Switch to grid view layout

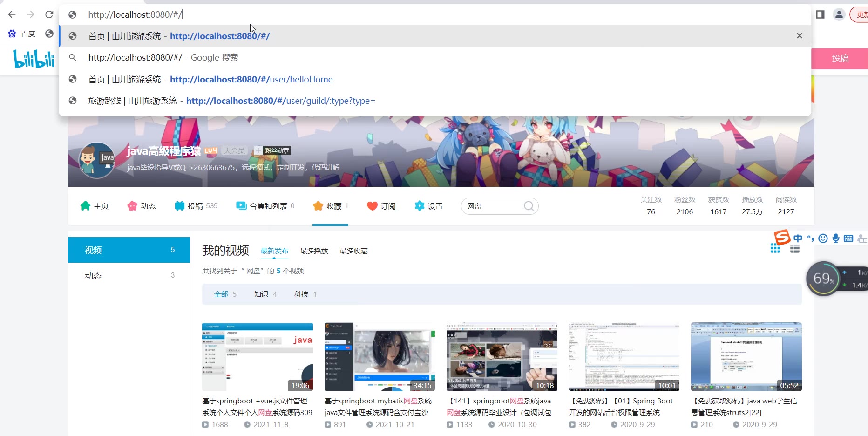coord(775,249)
